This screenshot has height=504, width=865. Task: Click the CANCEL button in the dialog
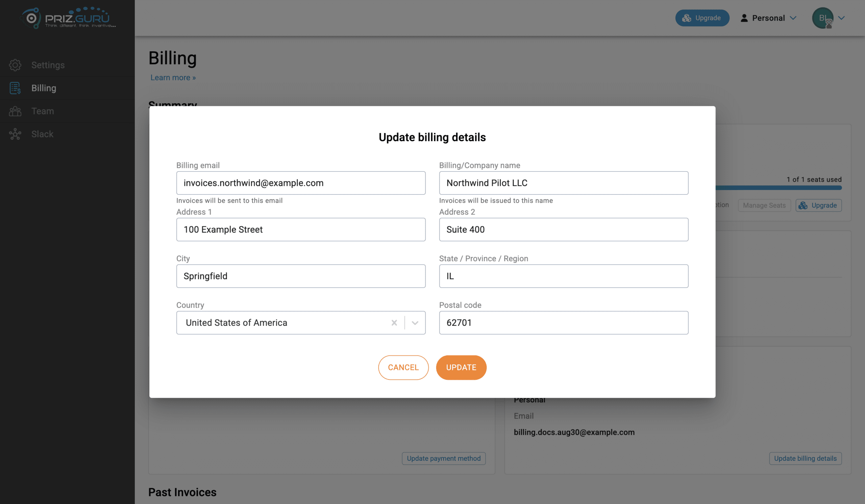[403, 368]
